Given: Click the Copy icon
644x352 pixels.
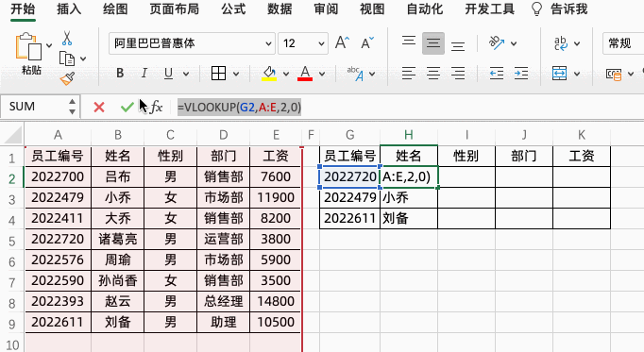Looking at the screenshot, I should [67, 59].
